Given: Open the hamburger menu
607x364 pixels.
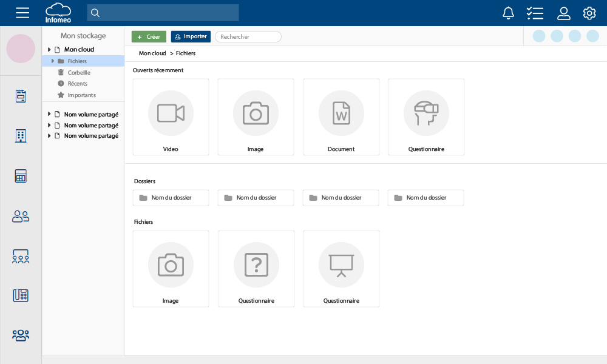Looking at the screenshot, I should coord(22,13).
